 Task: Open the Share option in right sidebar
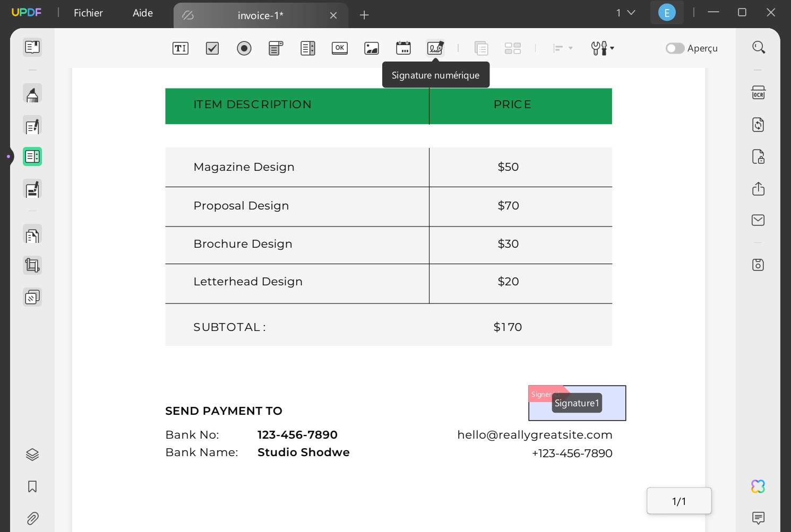pyautogui.click(x=758, y=188)
